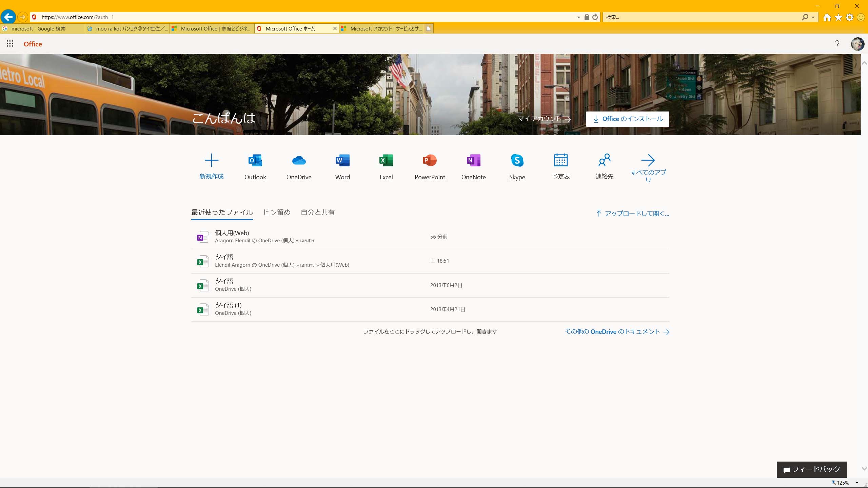Open Outlook app
Image resolution: width=868 pixels, height=488 pixels.
coord(255,167)
